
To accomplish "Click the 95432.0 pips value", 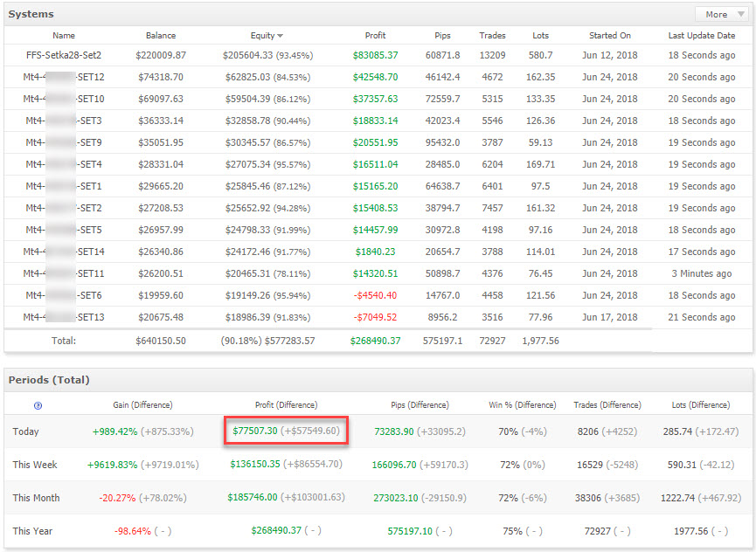I will point(442,142).
